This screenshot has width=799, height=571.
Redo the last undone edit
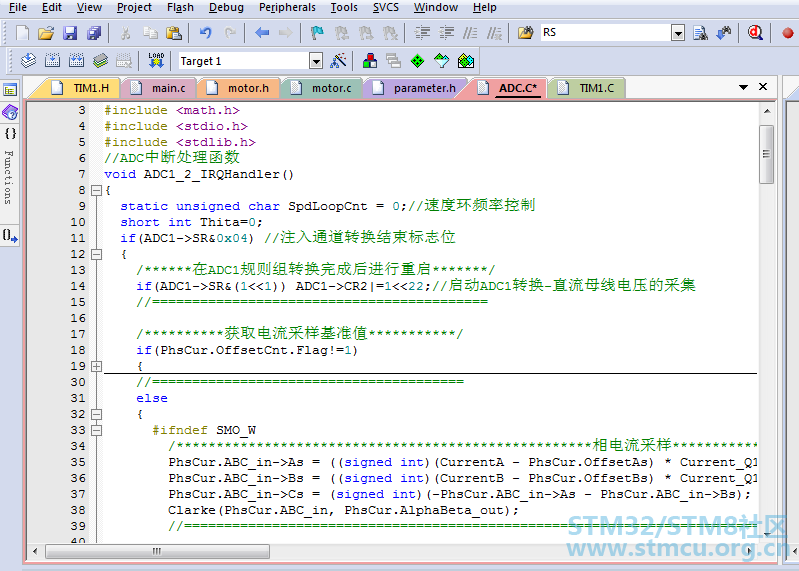click(230, 33)
